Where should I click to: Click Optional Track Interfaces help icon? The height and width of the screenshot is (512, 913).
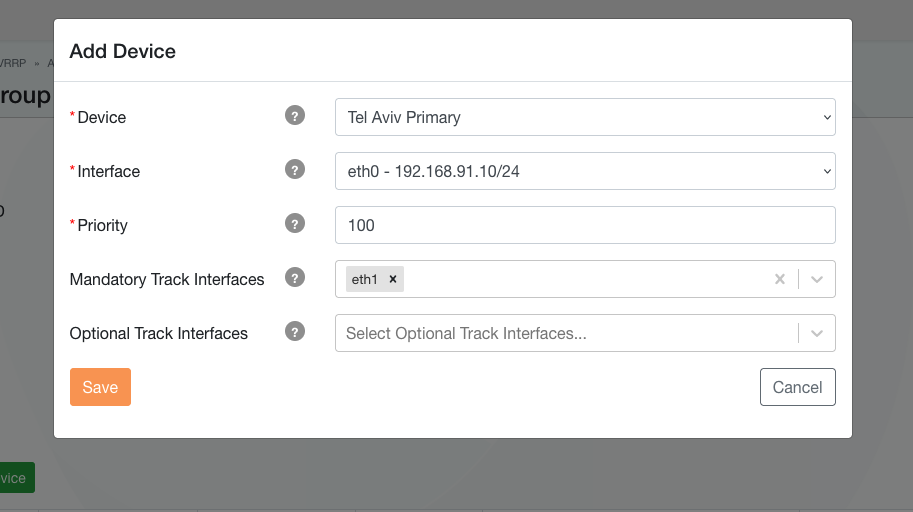(294, 332)
